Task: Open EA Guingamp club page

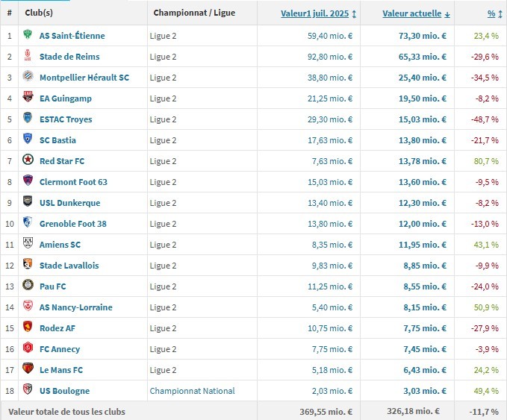Action: pyautogui.click(x=66, y=98)
